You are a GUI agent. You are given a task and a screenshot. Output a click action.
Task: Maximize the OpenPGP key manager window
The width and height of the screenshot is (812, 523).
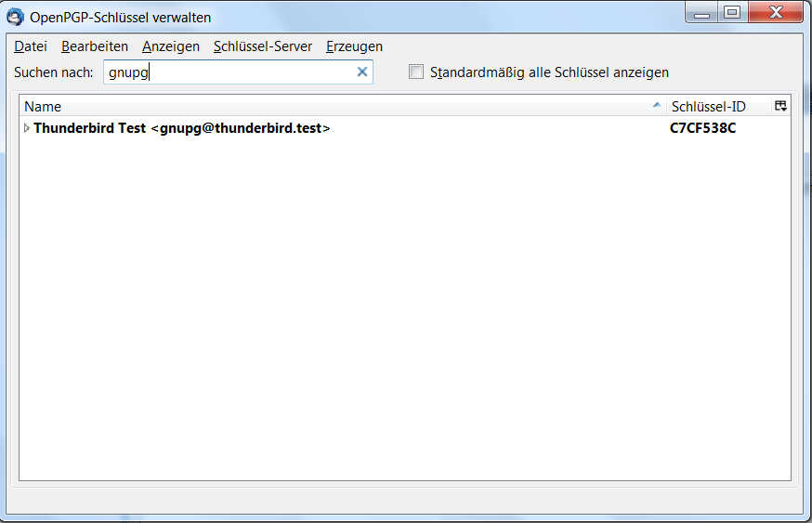732,12
